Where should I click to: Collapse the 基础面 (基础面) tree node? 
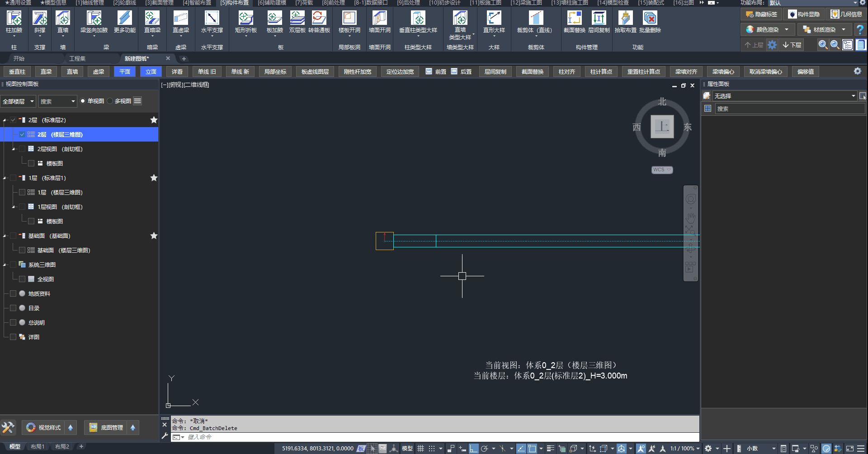click(x=5, y=236)
